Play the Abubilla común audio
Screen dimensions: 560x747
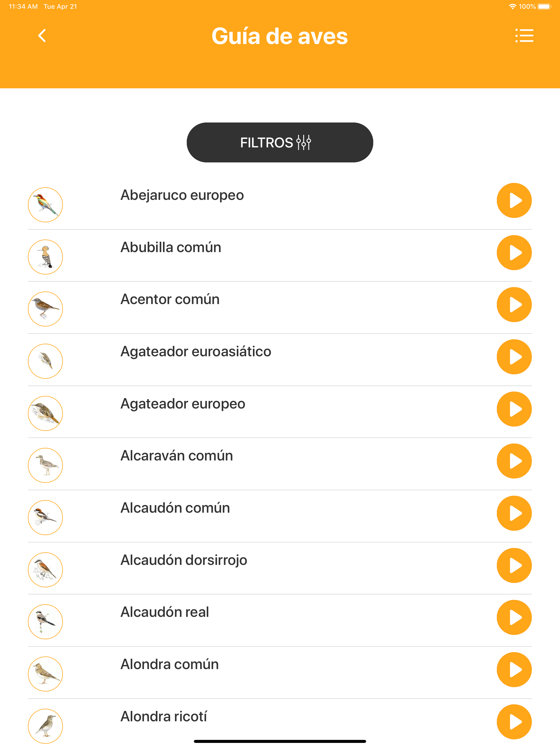(x=514, y=253)
